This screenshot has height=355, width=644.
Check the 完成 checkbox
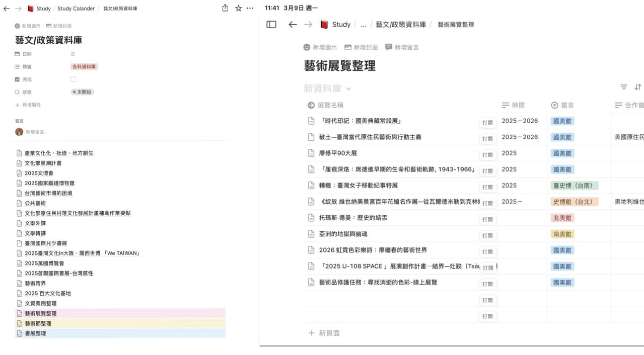point(73,79)
